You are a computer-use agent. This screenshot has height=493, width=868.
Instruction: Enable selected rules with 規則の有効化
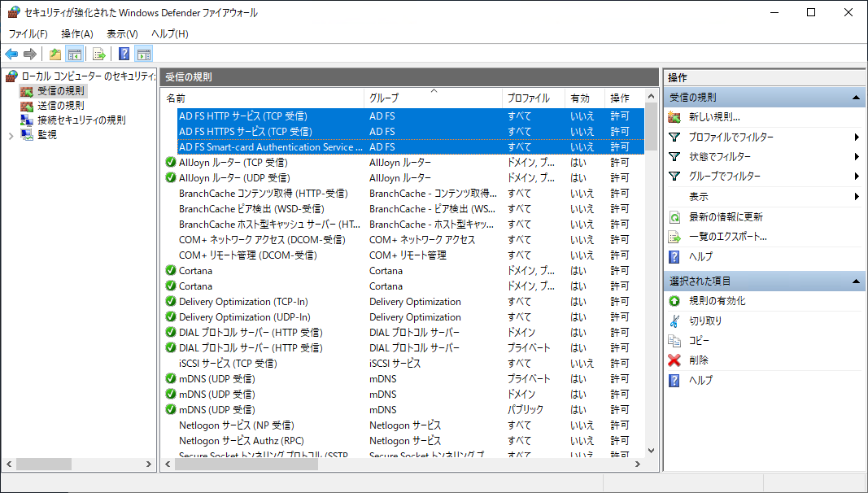point(717,301)
